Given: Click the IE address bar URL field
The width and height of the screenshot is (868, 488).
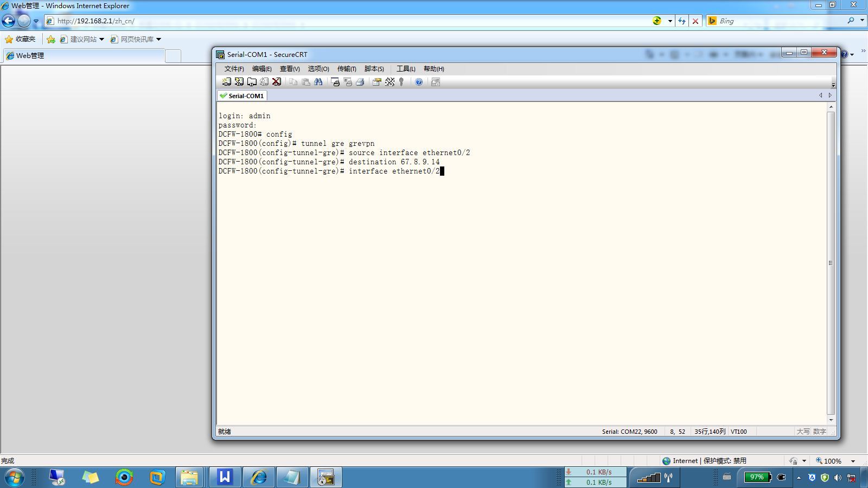Looking at the screenshot, I should [x=347, y=21].
